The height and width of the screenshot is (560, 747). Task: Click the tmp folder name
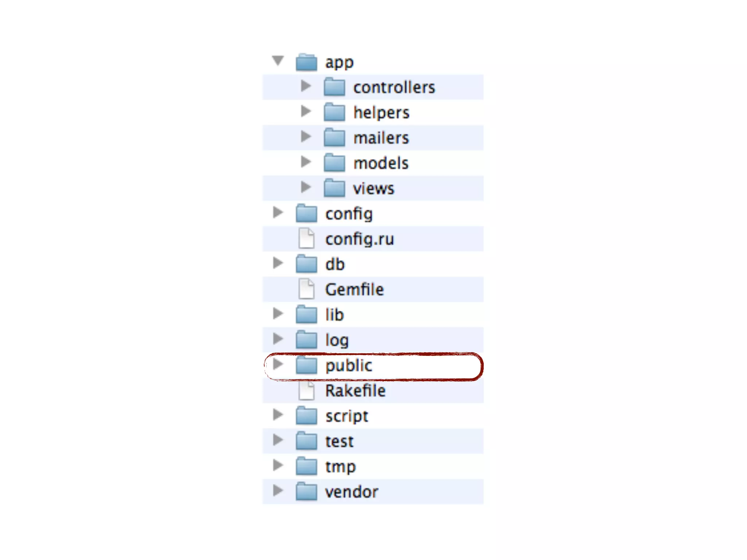pyautogui.click(x=340, y=467)
